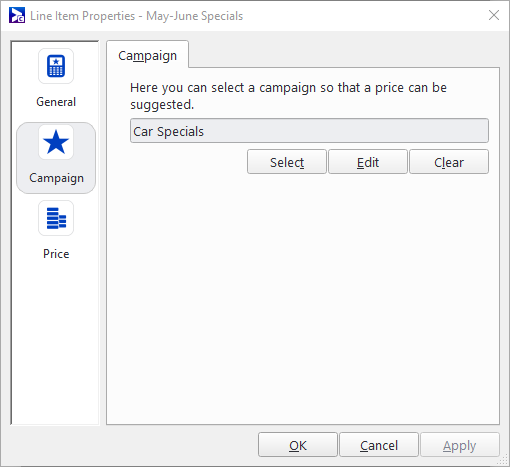Open the General section calculator icon
This screenshot has width=510, height=467.
coord(56,66)
